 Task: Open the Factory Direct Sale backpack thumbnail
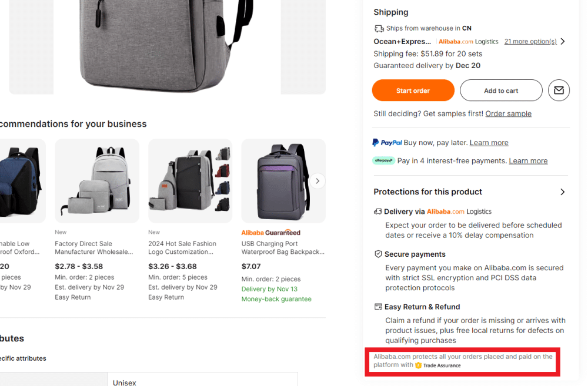click(x=96, y=180)
